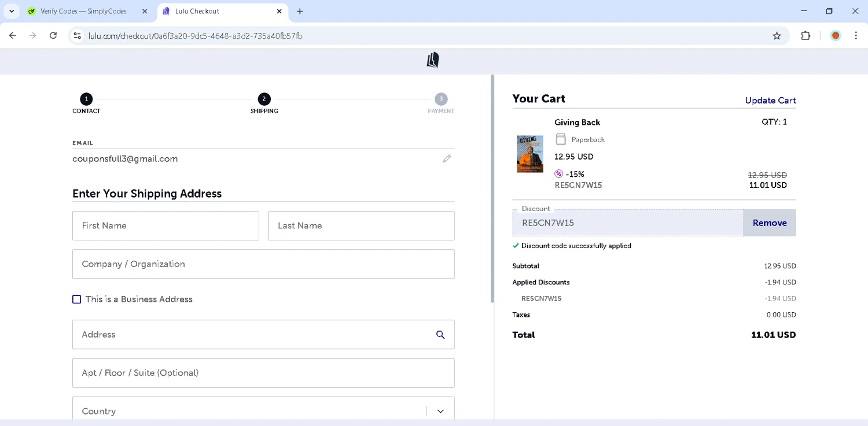Open the browser Extensions puzzle icon
Viewport: 868px width, 426px height.
click(x=806, y=36)
